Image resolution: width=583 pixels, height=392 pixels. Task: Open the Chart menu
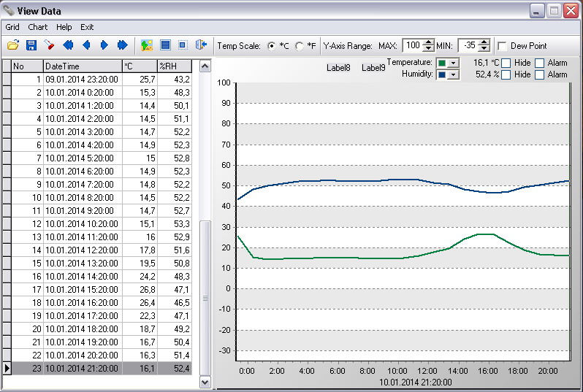coord(37,27)
